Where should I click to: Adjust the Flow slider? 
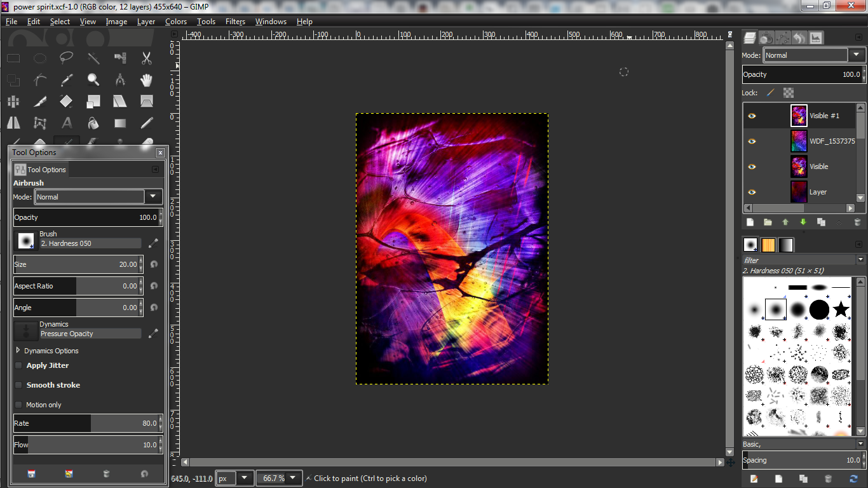click(x=88, y=445)
